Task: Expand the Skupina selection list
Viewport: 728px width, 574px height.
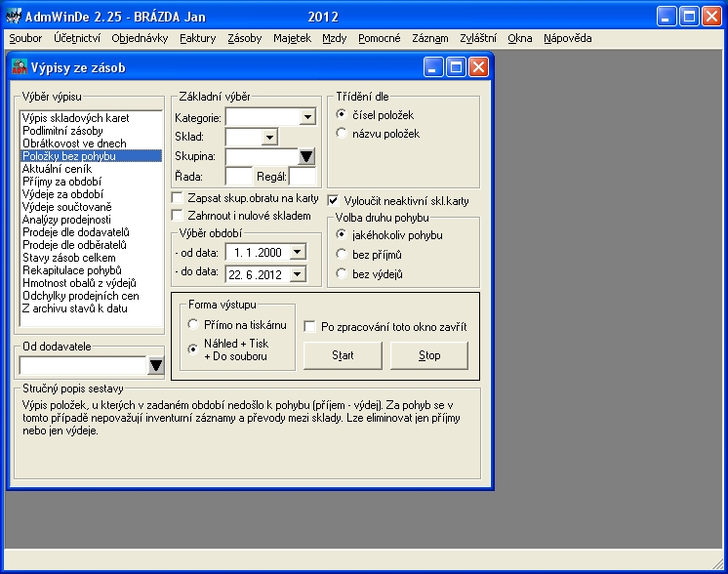Action: 306,156
